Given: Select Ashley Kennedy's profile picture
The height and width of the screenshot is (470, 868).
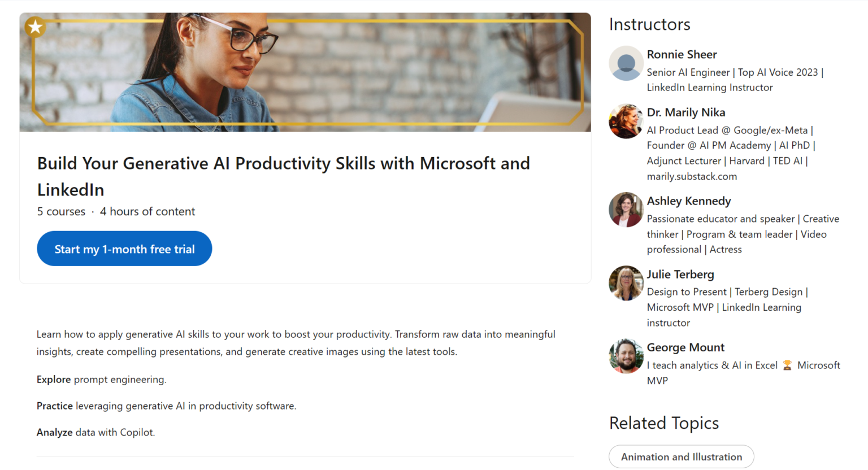Looking at the screenshot, I should (x=626, y=210).
